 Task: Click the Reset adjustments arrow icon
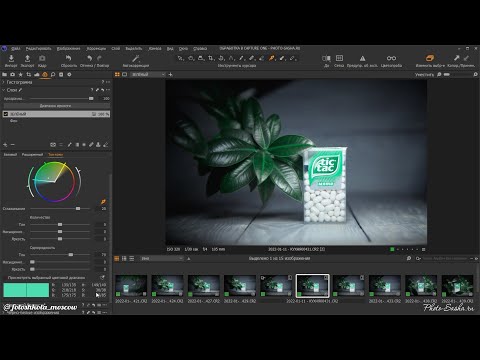coord(68,58)
